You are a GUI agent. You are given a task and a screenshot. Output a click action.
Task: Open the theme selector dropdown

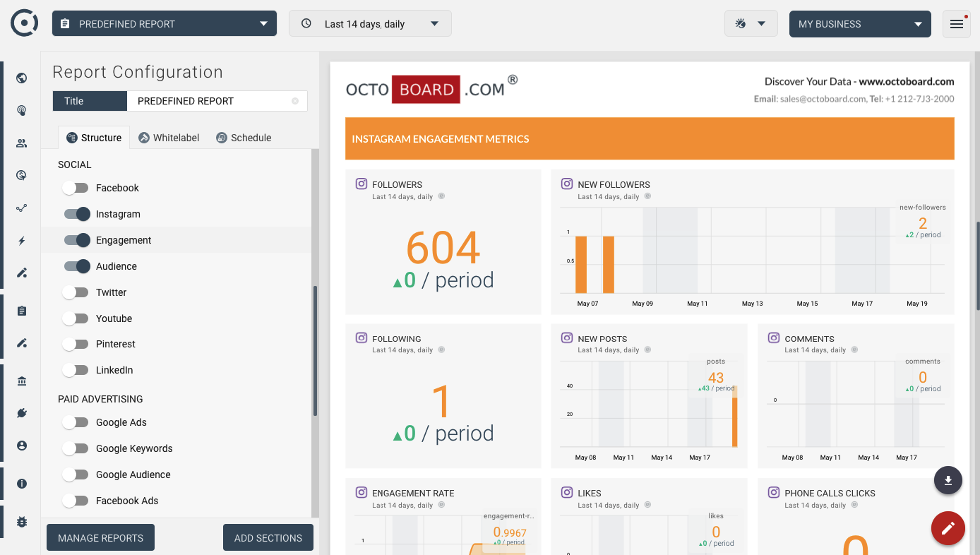(751, 23)
